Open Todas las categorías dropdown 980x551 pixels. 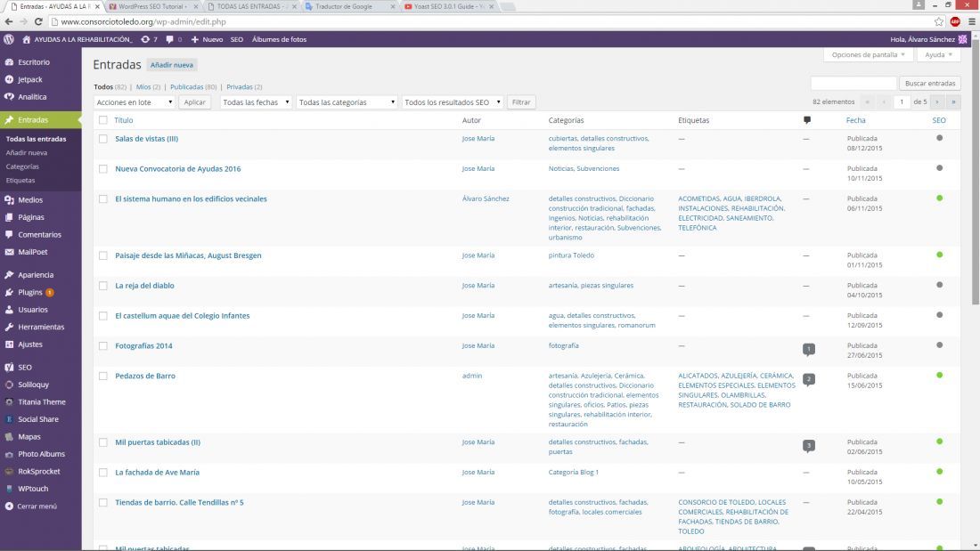coord(347,102)
